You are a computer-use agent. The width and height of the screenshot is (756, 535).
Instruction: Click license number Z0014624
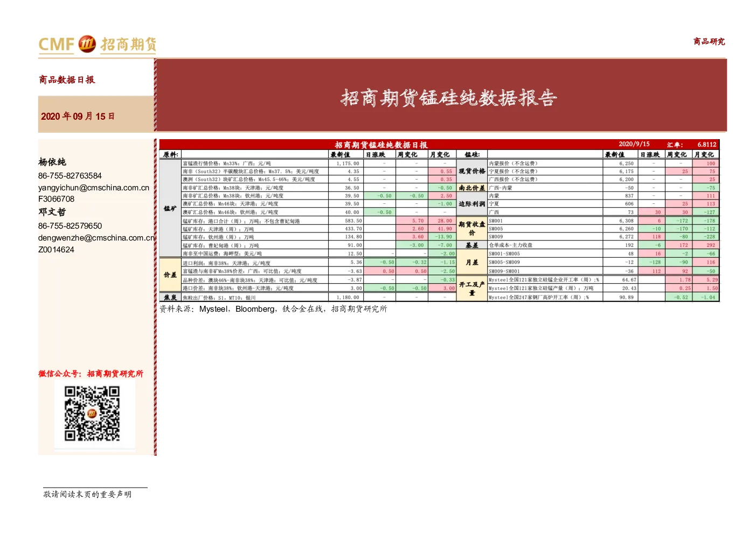pyautogui.click(x=57, y=250)
